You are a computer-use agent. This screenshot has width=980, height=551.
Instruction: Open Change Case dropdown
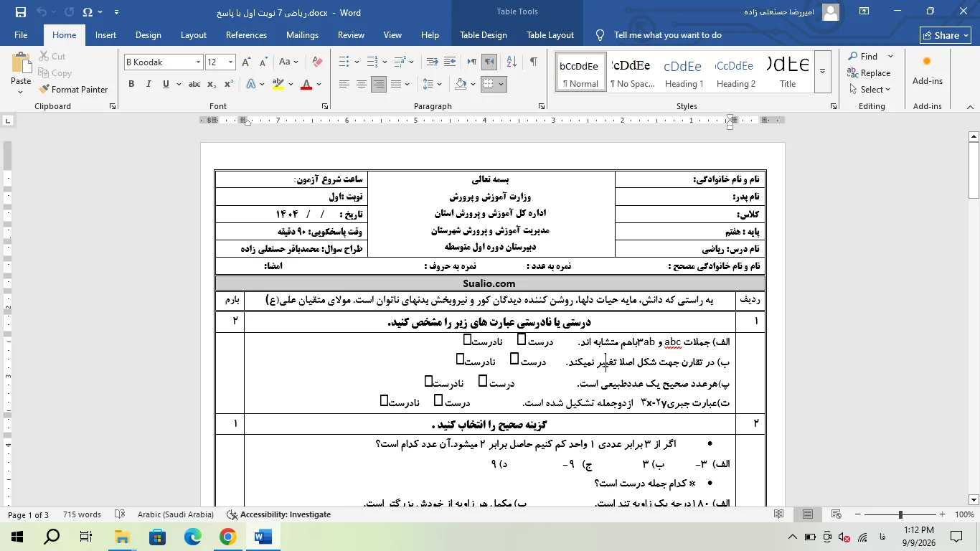pos(288,62)
